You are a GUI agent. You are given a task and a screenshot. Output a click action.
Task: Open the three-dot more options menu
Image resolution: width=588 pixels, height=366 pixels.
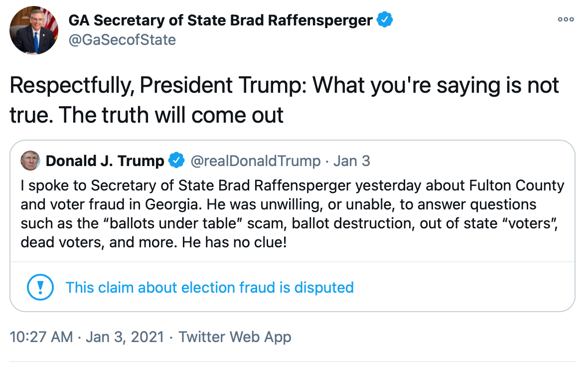[566, 19]
